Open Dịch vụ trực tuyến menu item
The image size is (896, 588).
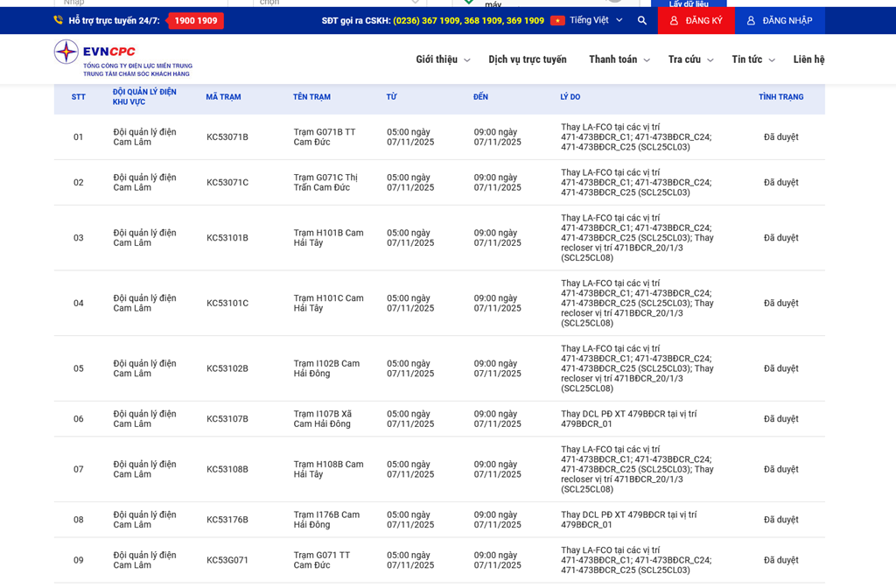click(527, 59)
